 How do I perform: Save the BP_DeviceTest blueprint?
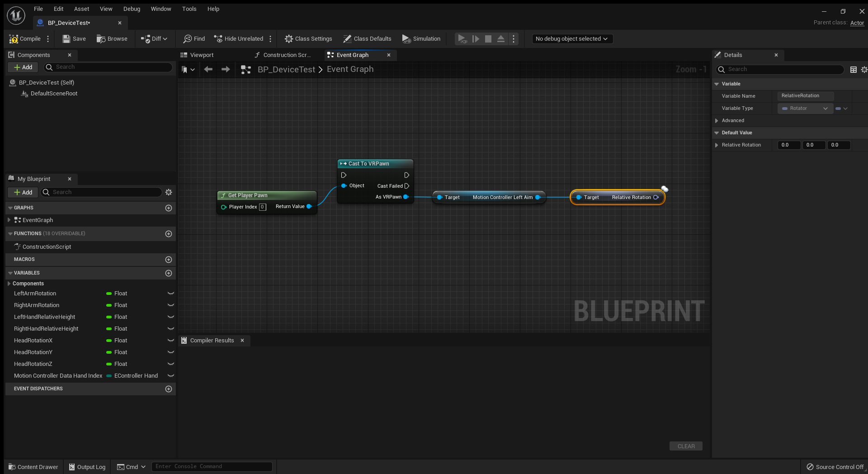[x=74, y=39]
